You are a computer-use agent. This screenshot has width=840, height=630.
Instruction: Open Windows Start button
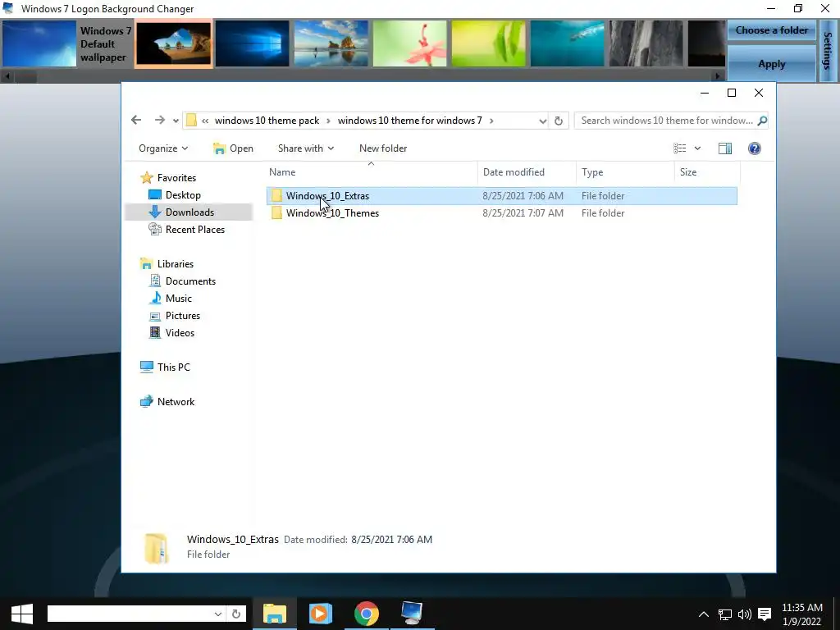(x=22, y=614)
